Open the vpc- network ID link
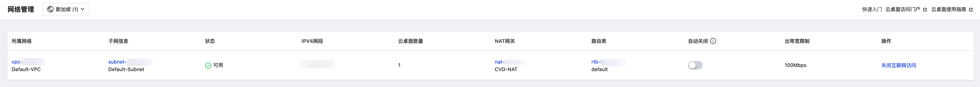Viewport: 980px width, 87px height. [17, 62]
